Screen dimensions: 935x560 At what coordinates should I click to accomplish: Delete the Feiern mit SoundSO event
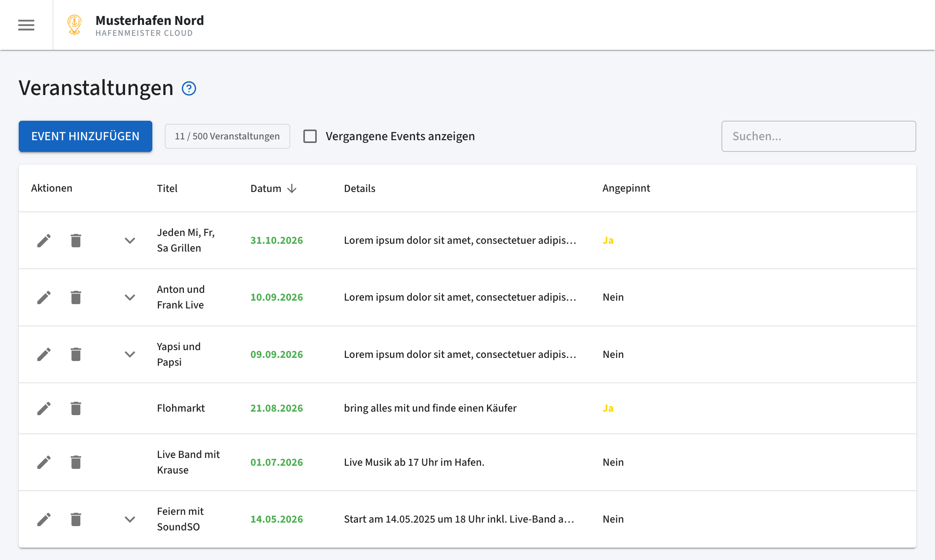pyautogui.click(x=76, y=519)
